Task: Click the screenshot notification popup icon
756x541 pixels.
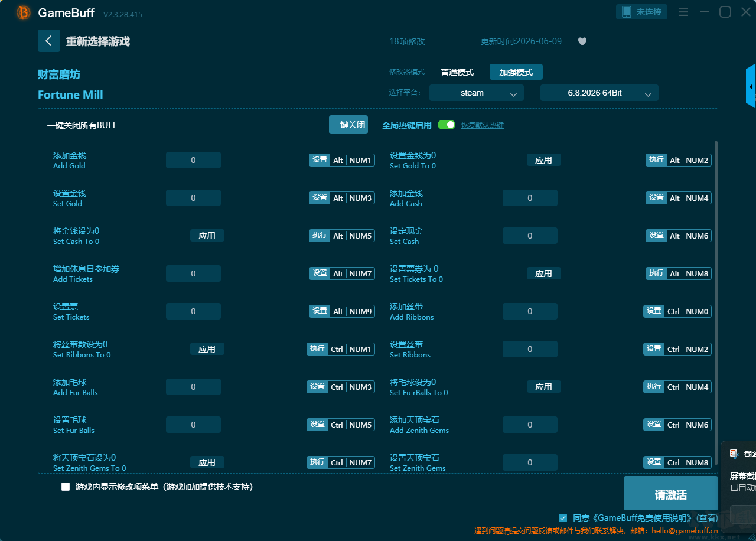Action: click(x=734, y=454)
